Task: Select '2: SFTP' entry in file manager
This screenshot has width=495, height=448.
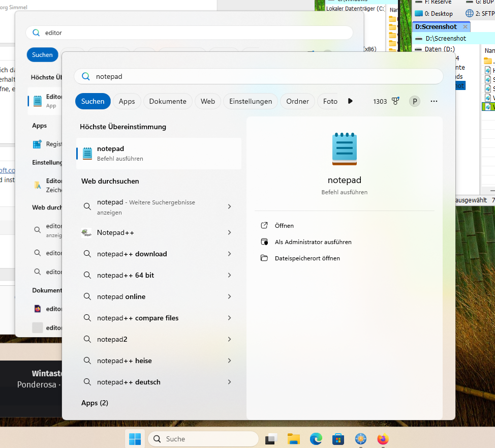Action: [480, 14]
